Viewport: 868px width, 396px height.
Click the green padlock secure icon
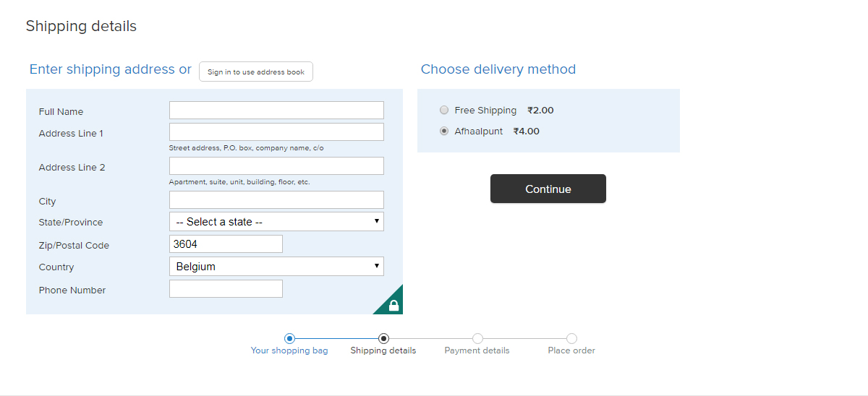click(x=393, y=304)
